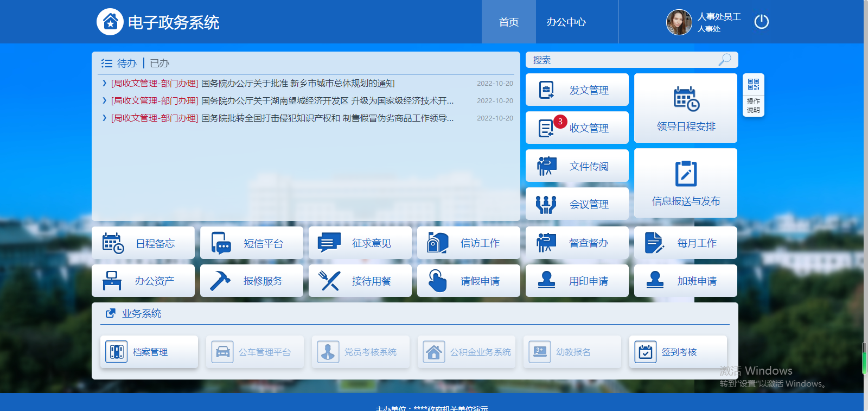Click the 幼教报名 entry

coord(572,352)
